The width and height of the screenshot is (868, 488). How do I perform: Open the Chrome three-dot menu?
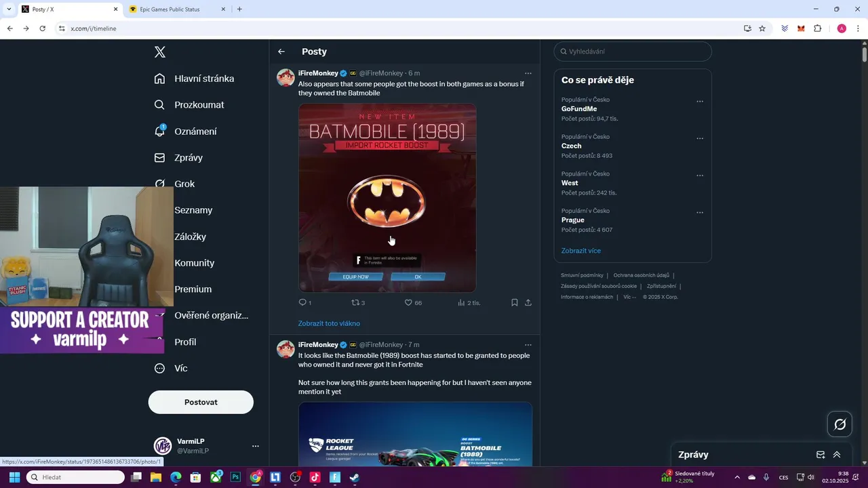(858, 28)
